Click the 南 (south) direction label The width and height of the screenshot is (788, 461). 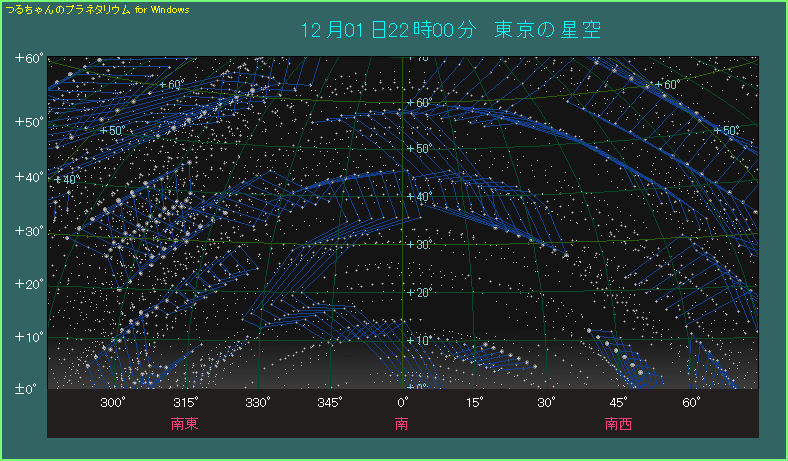[x=402, y=423]
